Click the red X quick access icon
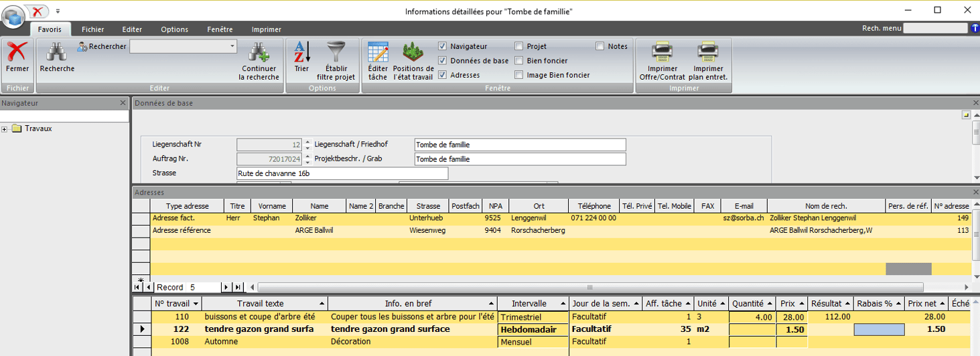The image size is (980, 356). tap(38, 11)
